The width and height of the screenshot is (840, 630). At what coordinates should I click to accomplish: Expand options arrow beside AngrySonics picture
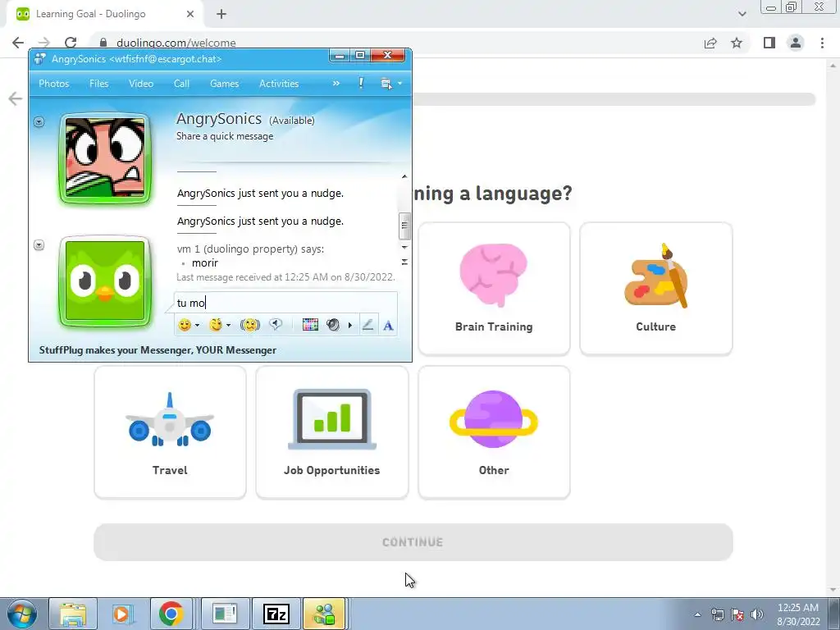39,121
